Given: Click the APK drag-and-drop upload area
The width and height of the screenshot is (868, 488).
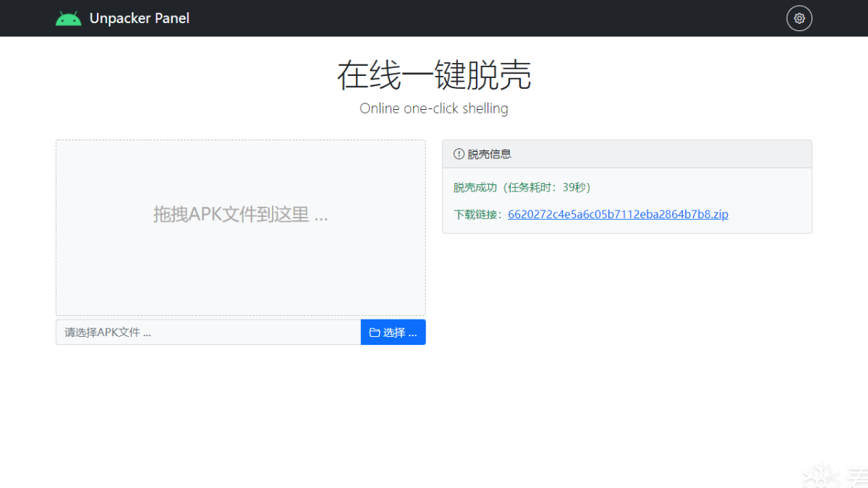Looking at the screenshot, I should [x=241, y=228].
